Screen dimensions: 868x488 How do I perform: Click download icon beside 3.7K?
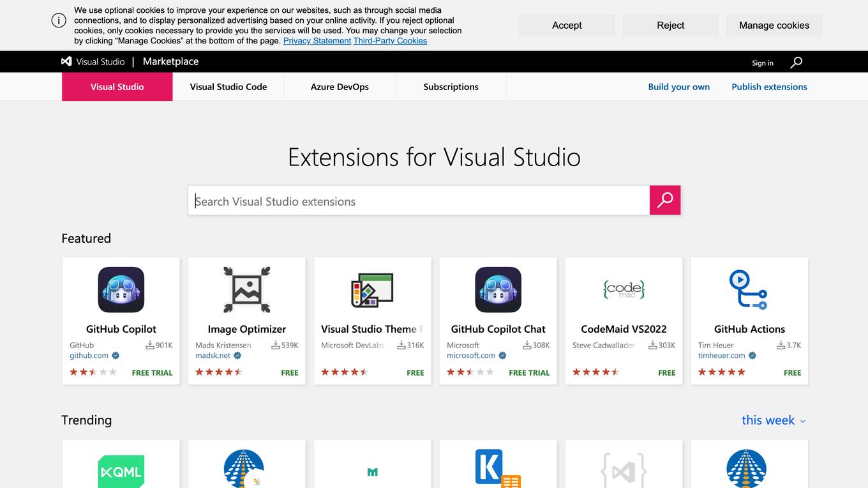(x=781, y=345)
